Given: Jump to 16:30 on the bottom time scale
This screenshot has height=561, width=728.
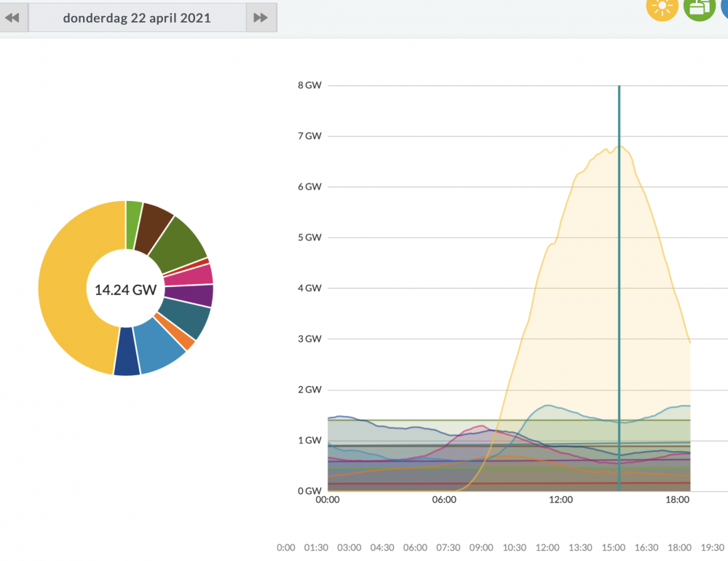Looking at the screenshot, I should click(646, 547).
